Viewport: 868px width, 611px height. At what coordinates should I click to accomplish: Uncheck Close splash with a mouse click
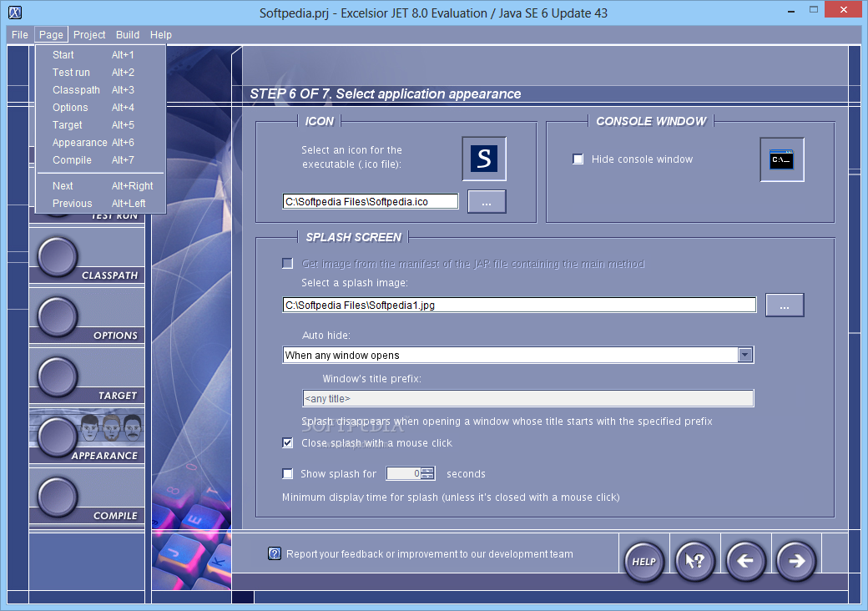[287, 442]
